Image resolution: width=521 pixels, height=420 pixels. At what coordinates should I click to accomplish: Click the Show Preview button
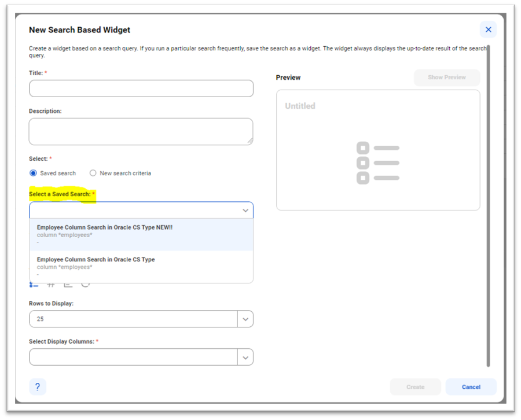tap(446, 78)
